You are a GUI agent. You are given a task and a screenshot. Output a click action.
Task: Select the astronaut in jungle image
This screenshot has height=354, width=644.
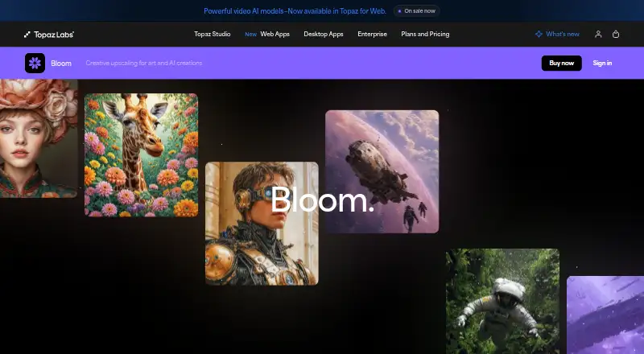click(502, 301)
